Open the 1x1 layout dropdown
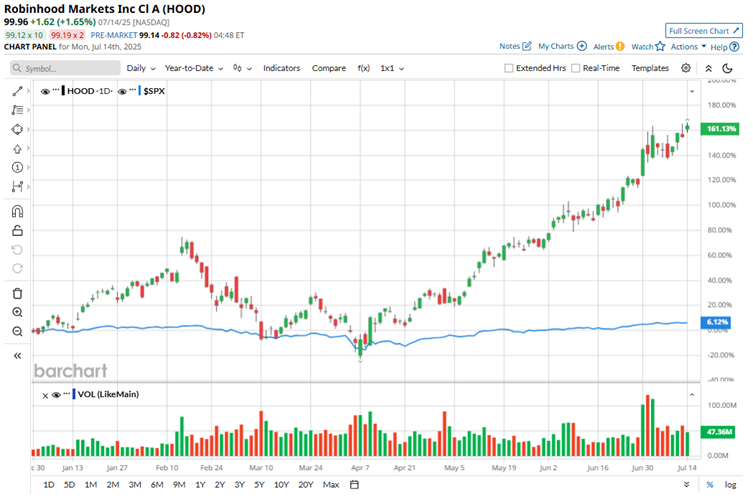The image size is (753, 504). point(392,68)
